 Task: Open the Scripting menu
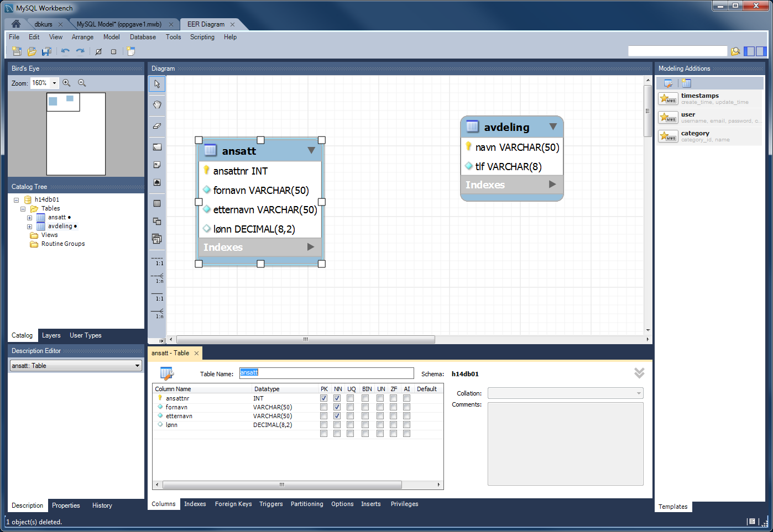pyautogui.click(x=202, y=37)
